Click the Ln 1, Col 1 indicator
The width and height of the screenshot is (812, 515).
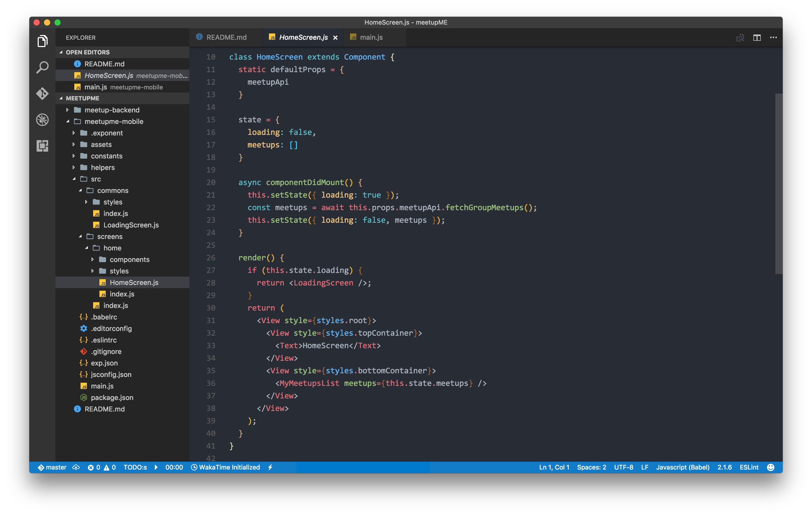pyautogui.click(x=554, y=467)
